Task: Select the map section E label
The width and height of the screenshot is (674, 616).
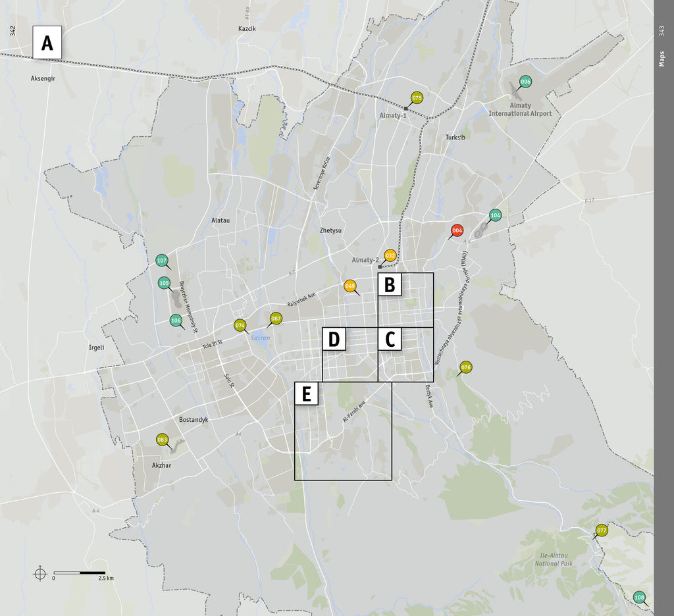Action: coord(306,394)
